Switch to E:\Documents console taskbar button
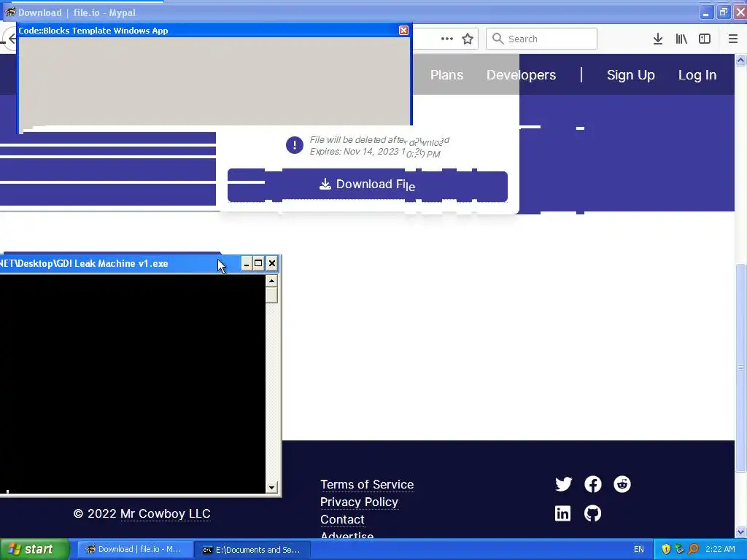Screen dimensions: 747x560 (252, 550)
